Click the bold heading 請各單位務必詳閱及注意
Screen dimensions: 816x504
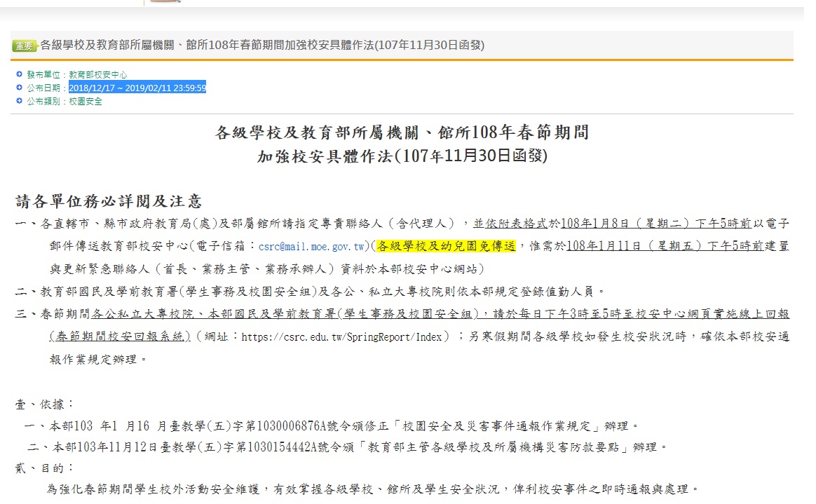tap(109, 202)
